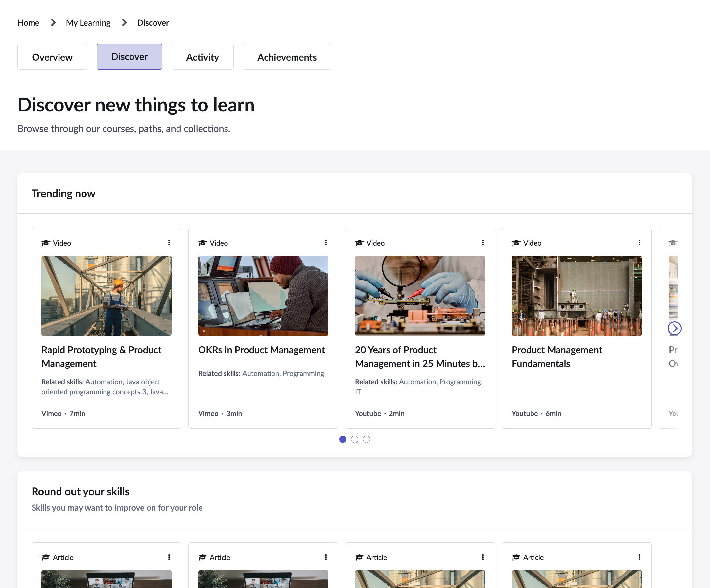The width and height of the screenshot is (710, 588).
Task: Switch to the Discover tab
Action: [130, 57]
